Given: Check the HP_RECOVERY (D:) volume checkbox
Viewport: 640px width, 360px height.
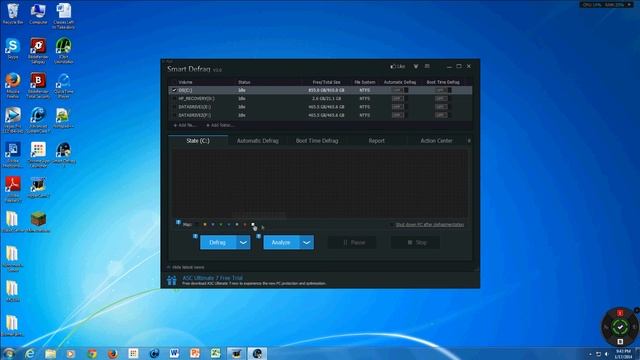Looking at the screenshot, I should click(174, 99).
